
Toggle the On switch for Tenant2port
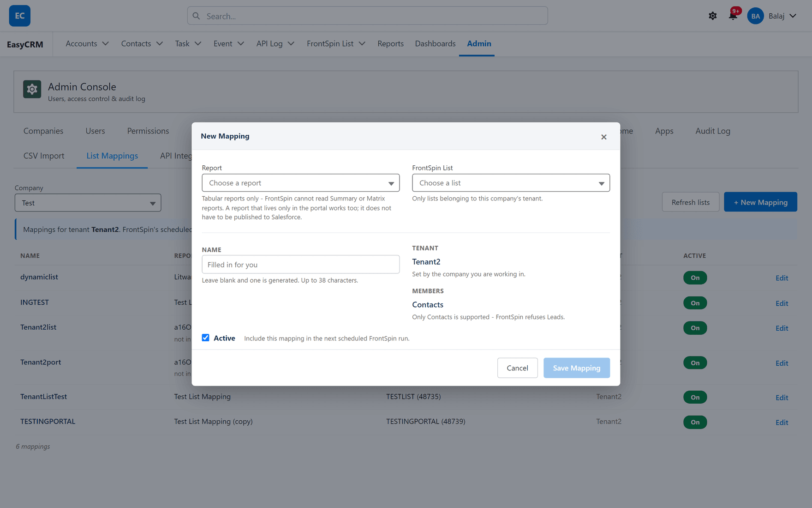pos(695,363)
